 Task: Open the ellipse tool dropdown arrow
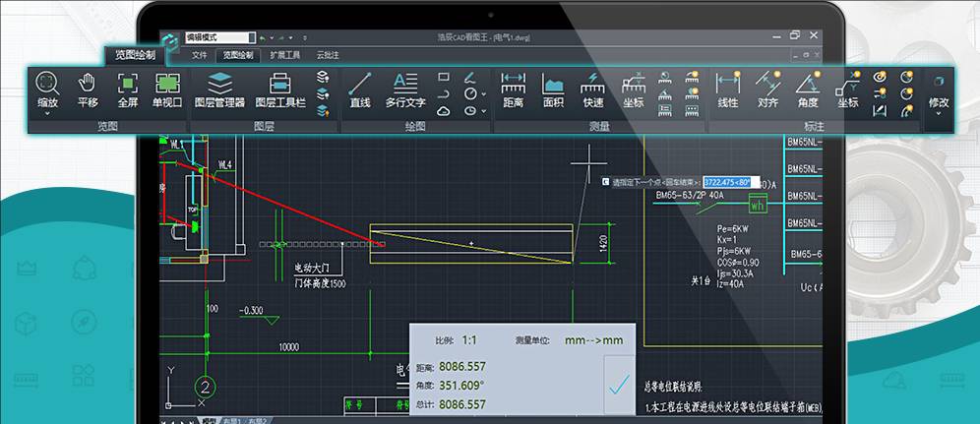[484, 111]
